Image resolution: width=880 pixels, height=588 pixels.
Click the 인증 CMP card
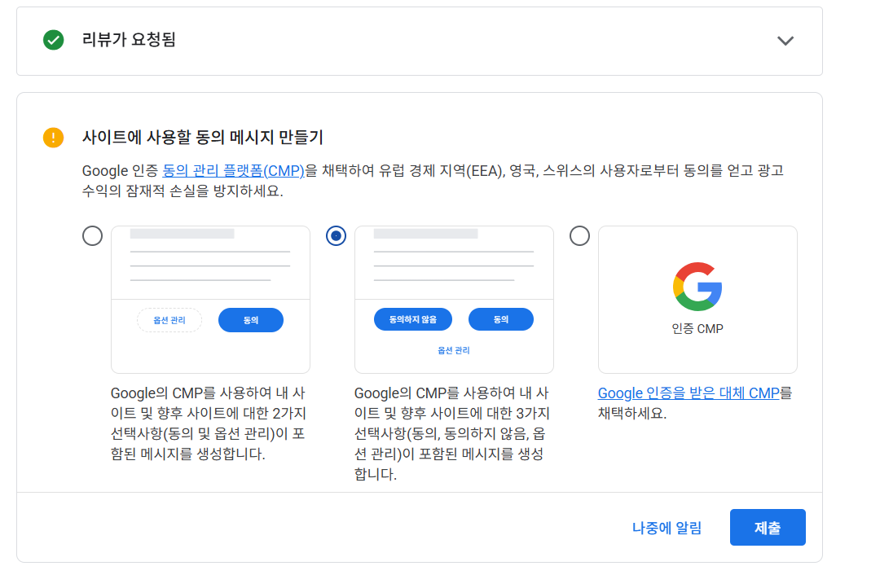pos(697,300)
